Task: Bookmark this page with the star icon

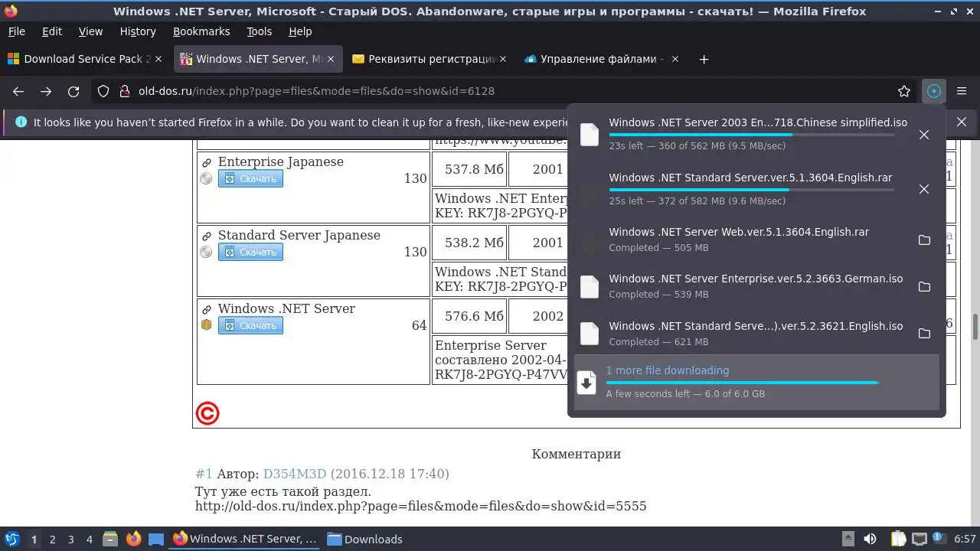Action: (x=904, y=91)
